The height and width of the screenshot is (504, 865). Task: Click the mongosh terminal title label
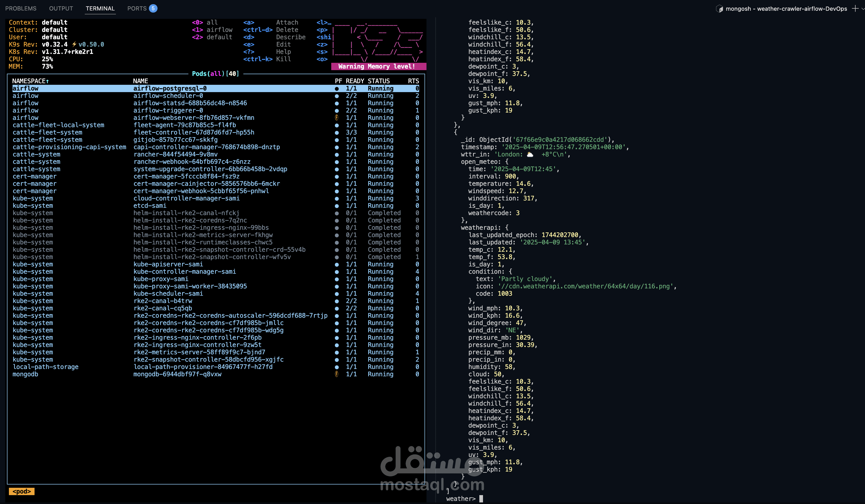click(x=786, y=9)
